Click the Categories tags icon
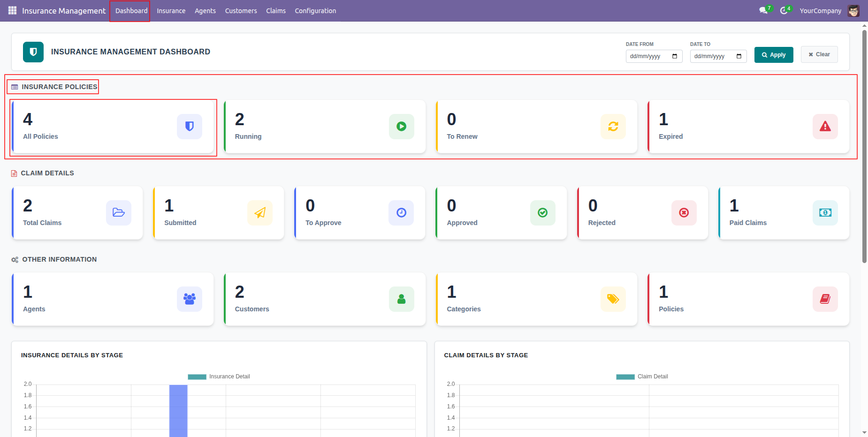 [613, 299]
